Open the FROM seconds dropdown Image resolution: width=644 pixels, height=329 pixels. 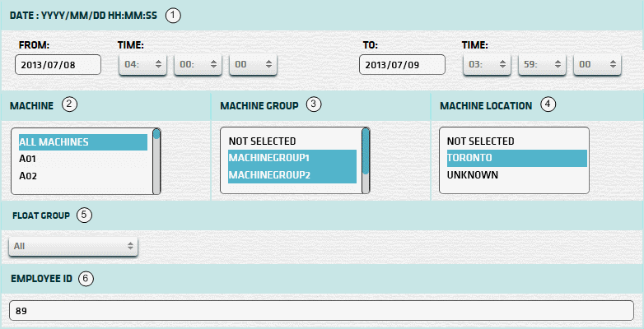[x=252, y=65]
